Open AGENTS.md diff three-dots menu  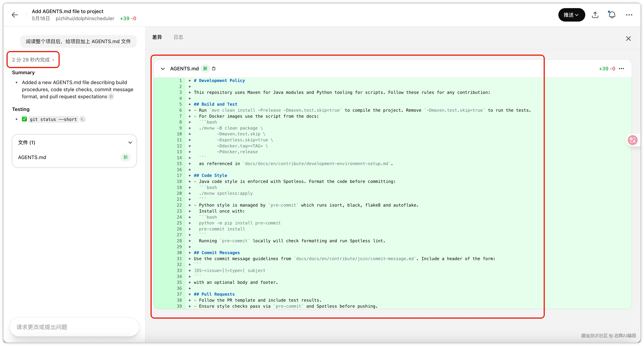(x=621, y=69)
